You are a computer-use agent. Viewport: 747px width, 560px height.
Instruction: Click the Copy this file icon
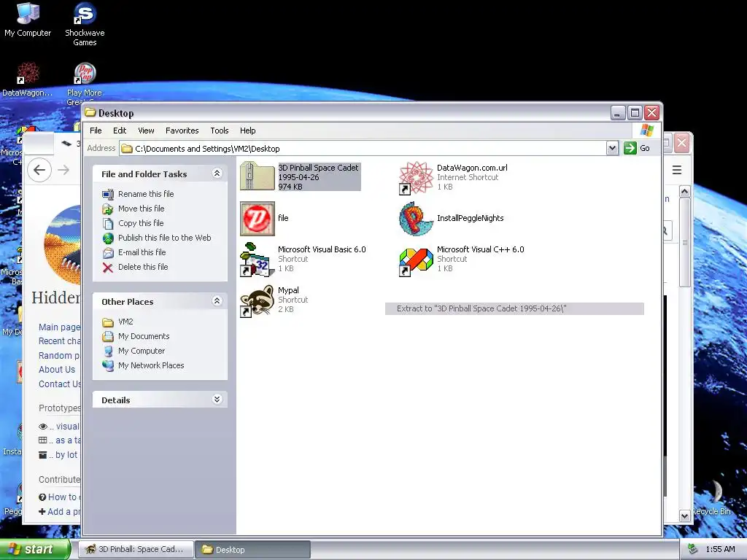tap(108, 223)
